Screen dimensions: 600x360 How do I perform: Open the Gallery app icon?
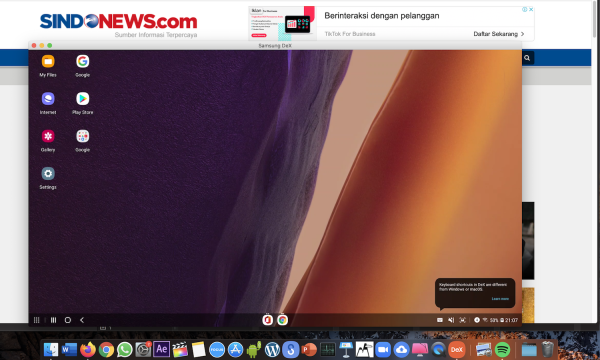(x=48, y=136)
